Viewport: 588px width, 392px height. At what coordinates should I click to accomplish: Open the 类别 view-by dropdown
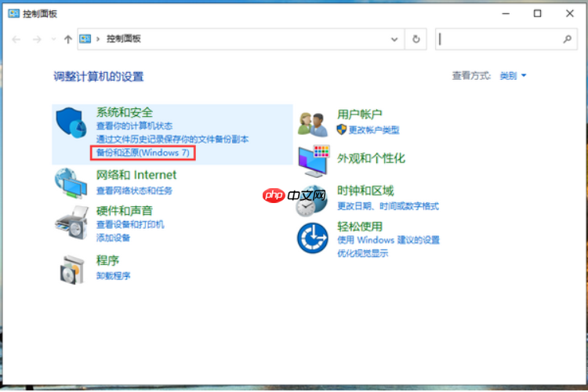pos(513,76)
